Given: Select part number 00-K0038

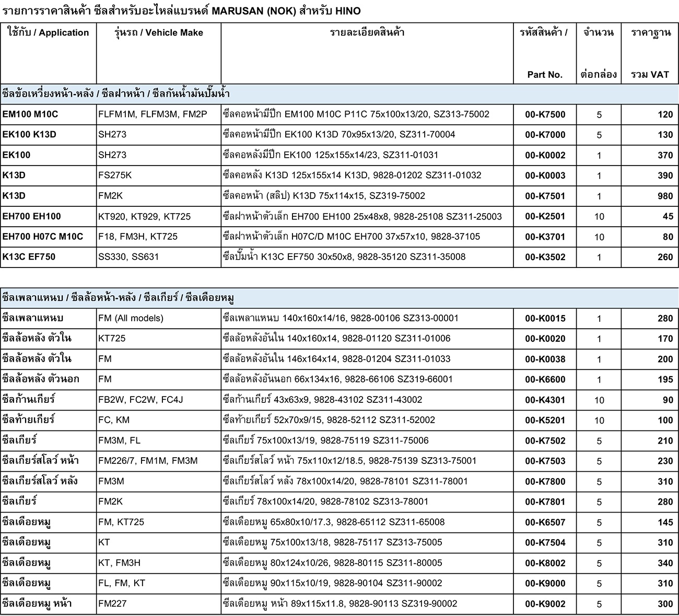Looking at the screenshot, I should [545, 359].
